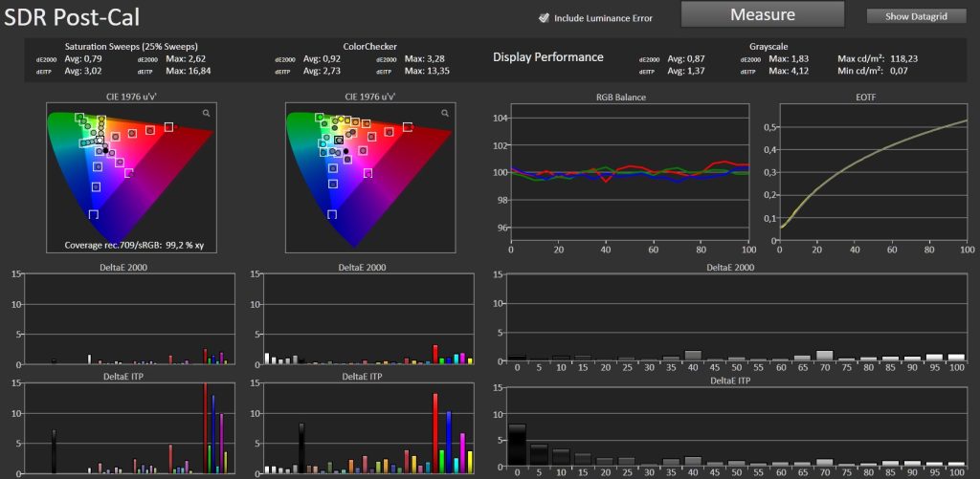
Task: Select the red target square in Saturation Sweeps CIE chart
Action: click(168, 127)
